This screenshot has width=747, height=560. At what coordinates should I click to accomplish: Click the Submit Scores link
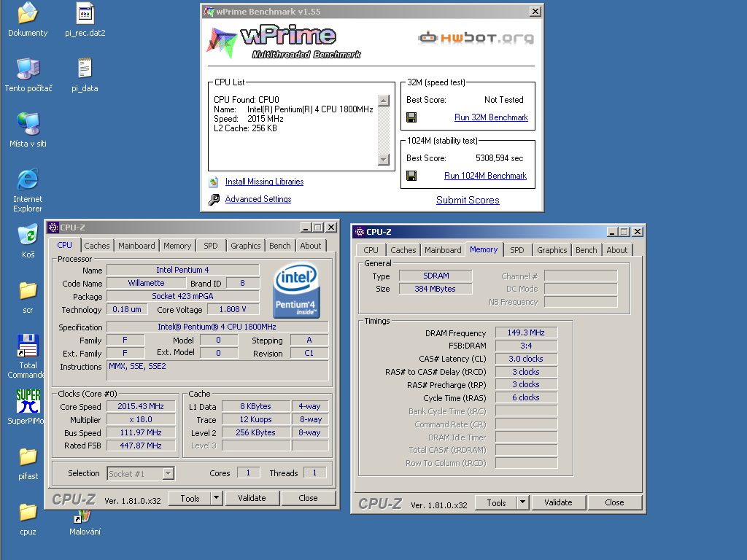pos(468,200)
